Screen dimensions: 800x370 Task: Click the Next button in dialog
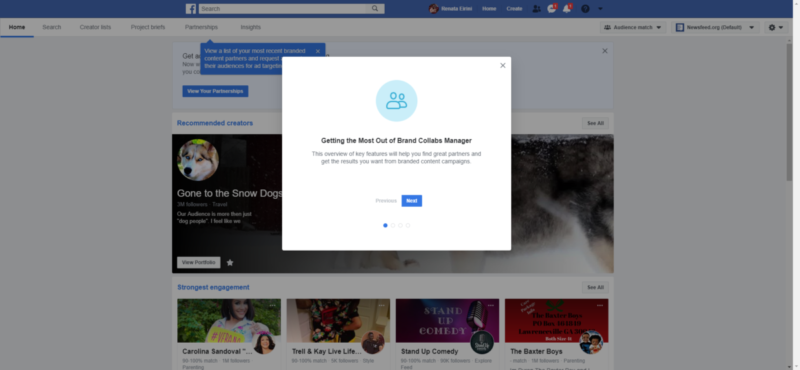(412, 201)
